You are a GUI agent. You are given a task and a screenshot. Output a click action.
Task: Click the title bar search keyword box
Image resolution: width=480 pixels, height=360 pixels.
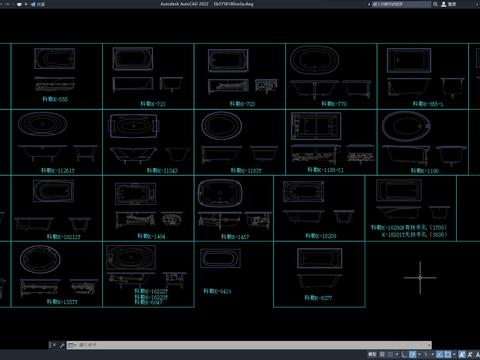[401, 4]
